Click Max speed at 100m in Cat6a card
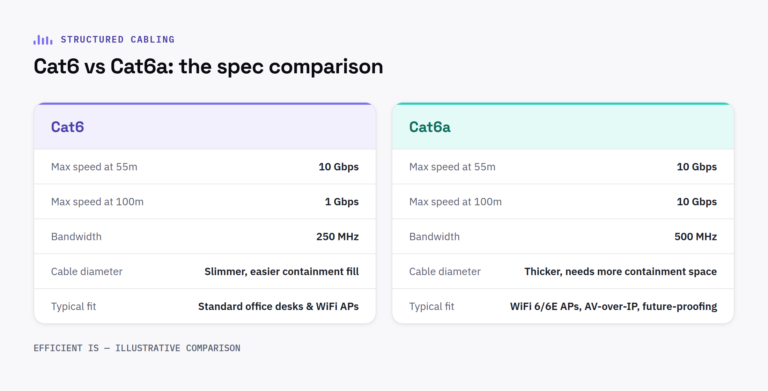768x391 pixels. (x=455, y=202)
